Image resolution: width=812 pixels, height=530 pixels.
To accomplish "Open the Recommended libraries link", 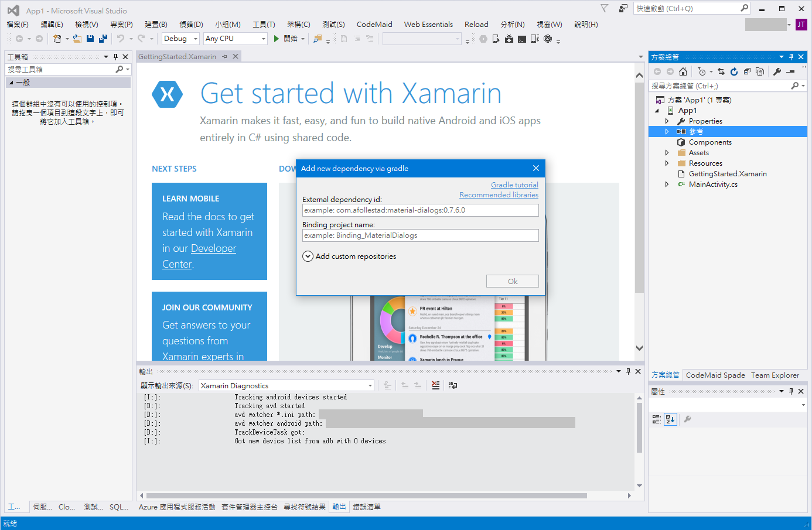I will [x=499, y=195].
